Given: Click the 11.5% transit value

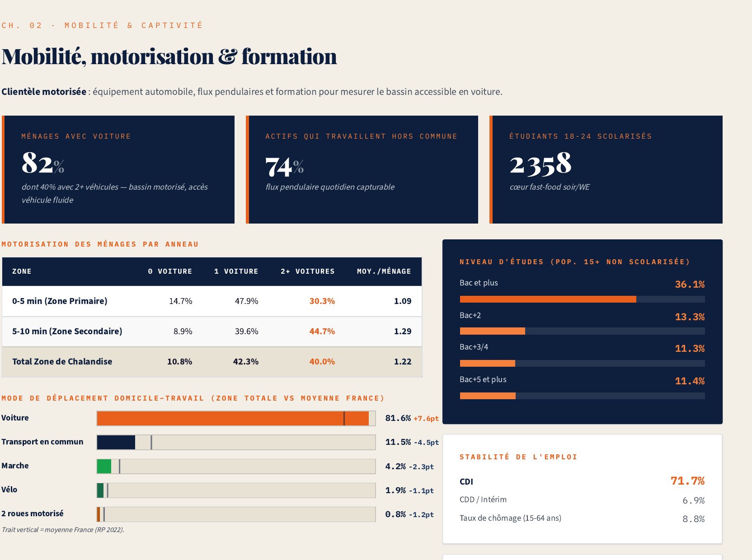Looking at the screenshot, I should [x=398, y=442].
